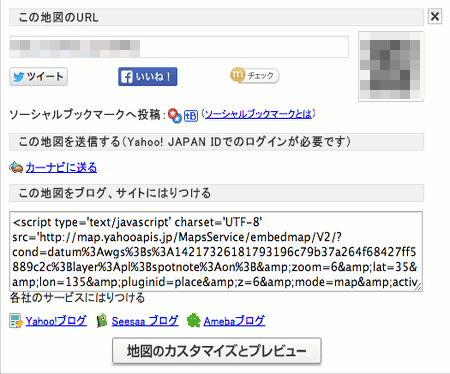The width and height of the screenshot is (450, 374).
Task: Click この地図をブログ、サイトにはりつける heading
Action: pos(216,193)
